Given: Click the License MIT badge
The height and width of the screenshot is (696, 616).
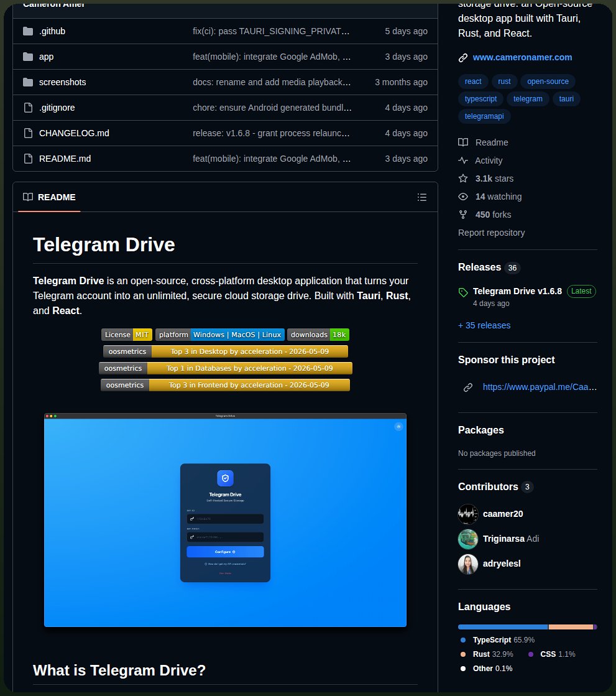Looking at the screenshot, I should click(127, 335).
